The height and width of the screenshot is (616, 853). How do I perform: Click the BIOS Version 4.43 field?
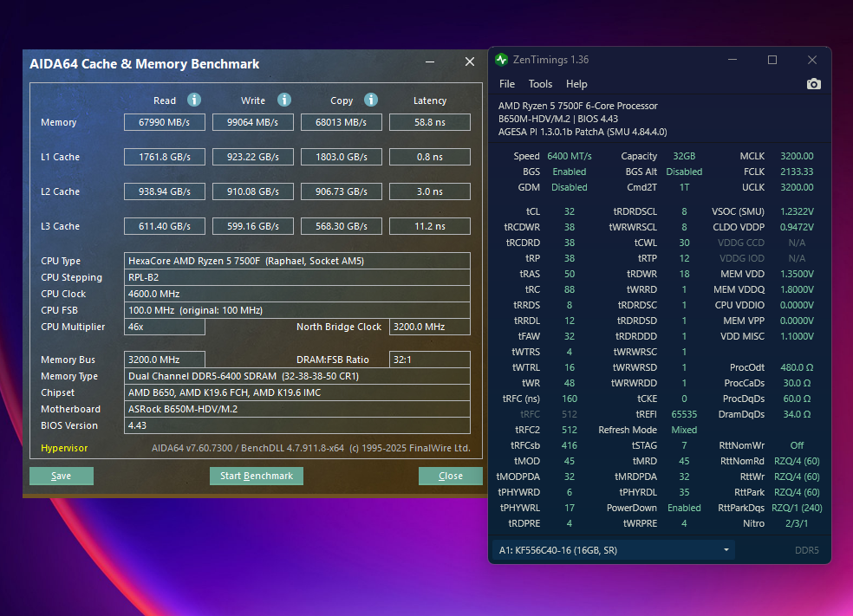click(x=297, y=425)
